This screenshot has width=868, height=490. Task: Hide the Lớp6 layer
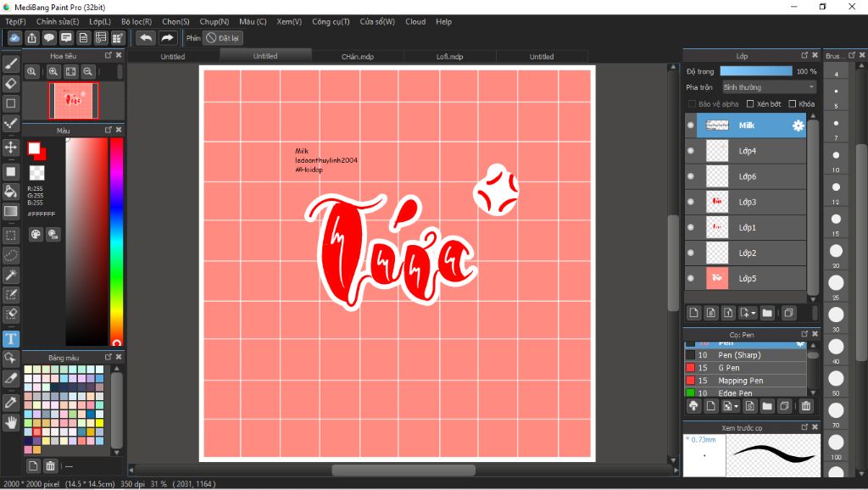click(x=690, y=176)
